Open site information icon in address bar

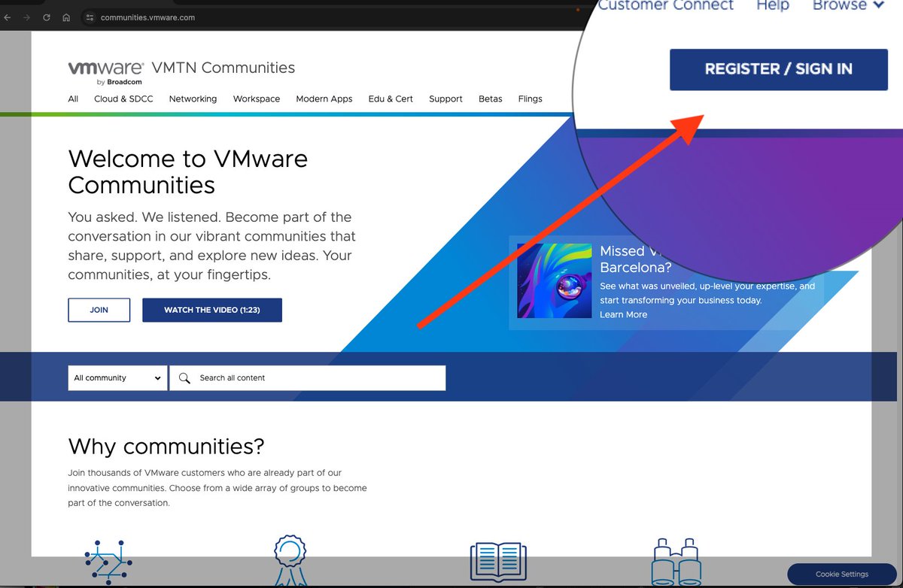pyautogui.click(x=89, y=17)
